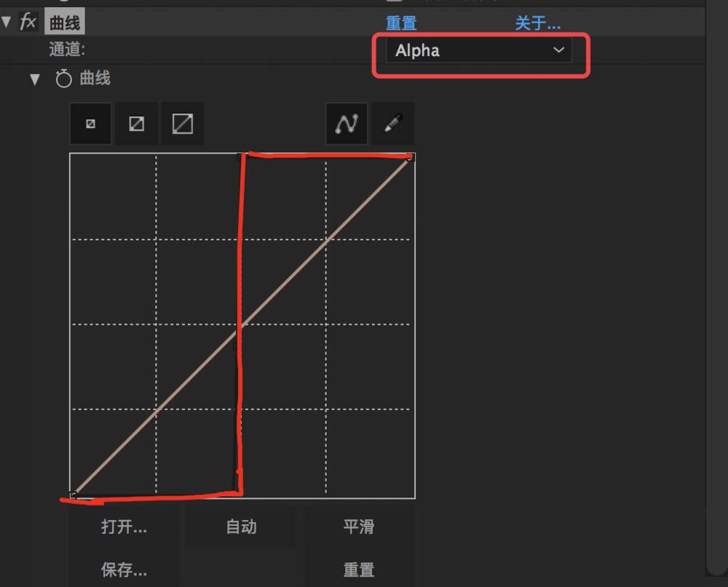The height and width of the screenshot is (587, 728).
Task: Toggle the fx effect switch for 曲线
Action: (28, 21)
